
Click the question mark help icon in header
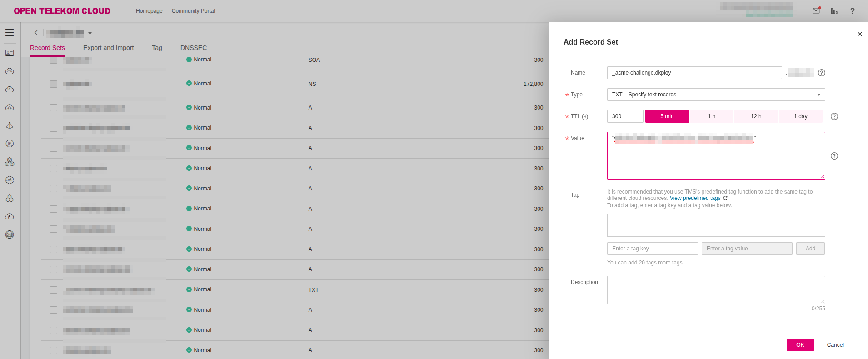852,11
